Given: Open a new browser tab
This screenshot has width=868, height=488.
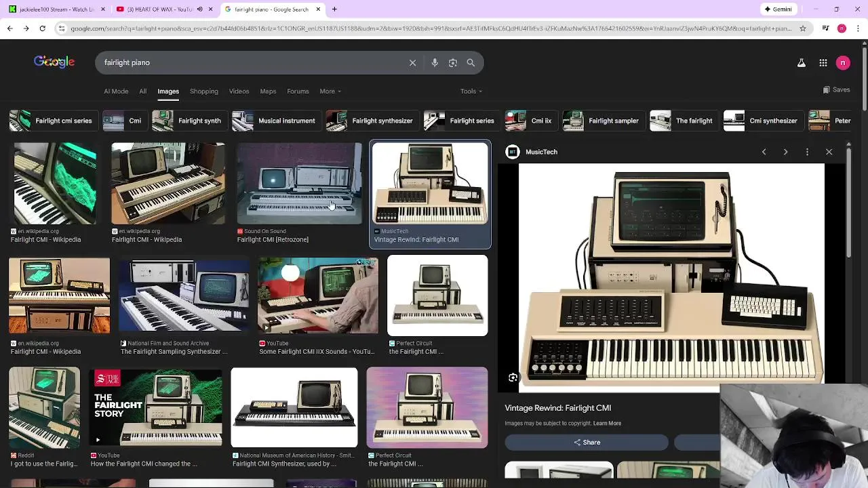Looking at the screenshot, I should [334, 9].
